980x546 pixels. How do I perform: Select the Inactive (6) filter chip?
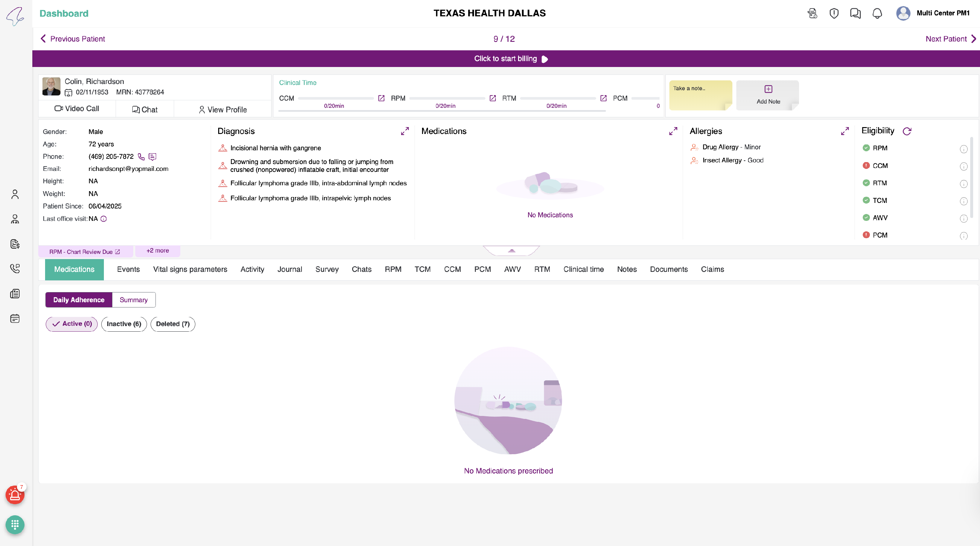point(123,324)
